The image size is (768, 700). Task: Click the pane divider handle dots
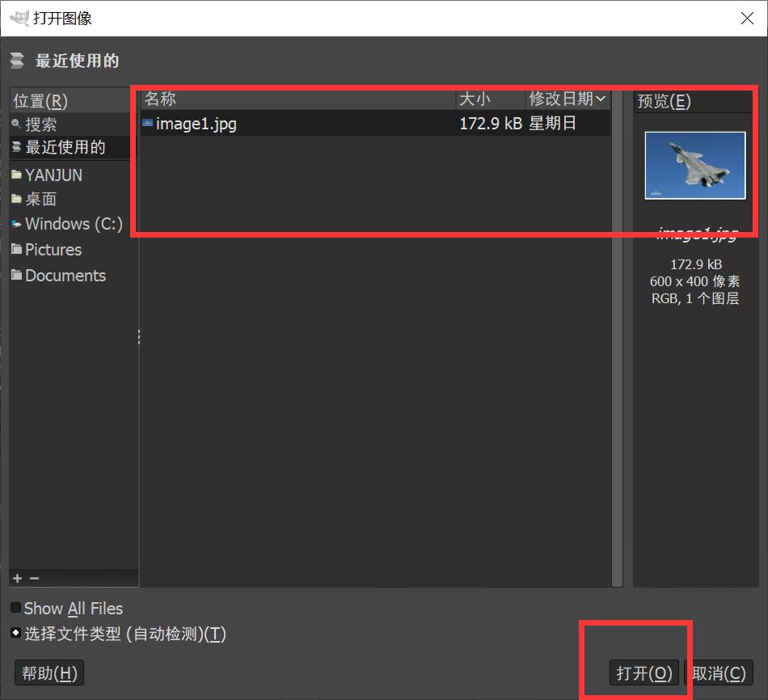coord(139,337)
